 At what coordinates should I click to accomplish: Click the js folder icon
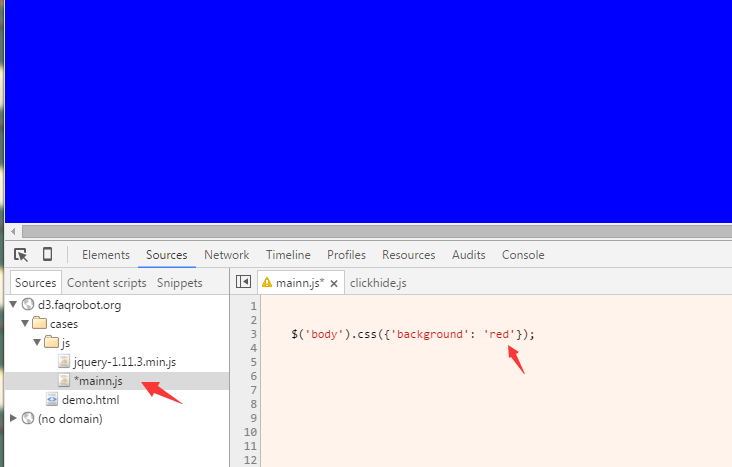51,342
